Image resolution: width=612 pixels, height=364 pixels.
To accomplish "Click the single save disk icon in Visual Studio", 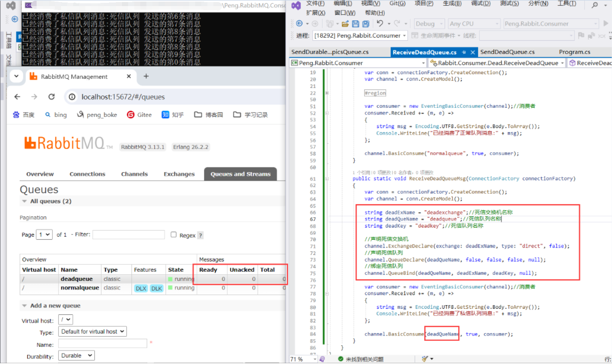I will coord(355,24).
